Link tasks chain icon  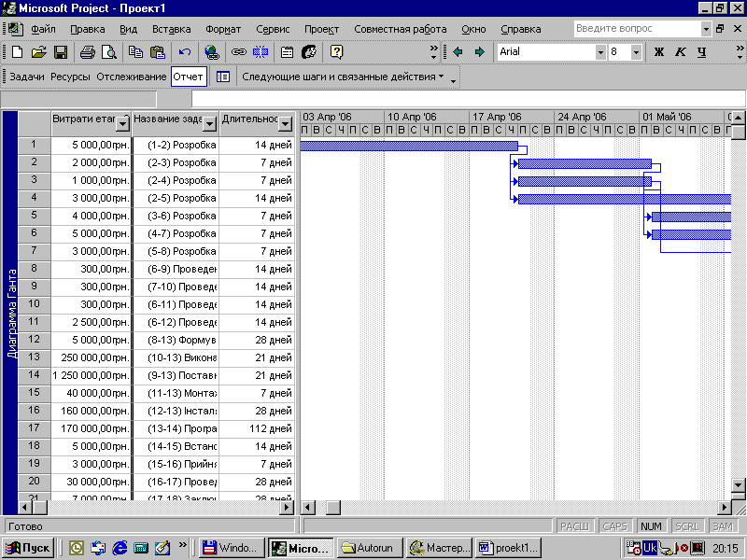click(238, 52)
